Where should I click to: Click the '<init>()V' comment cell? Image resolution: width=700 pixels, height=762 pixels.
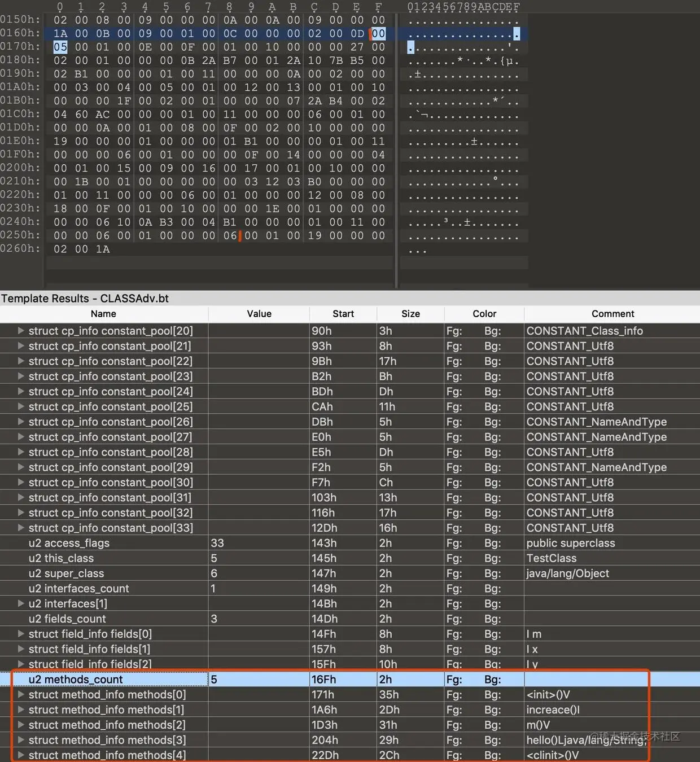548,695
